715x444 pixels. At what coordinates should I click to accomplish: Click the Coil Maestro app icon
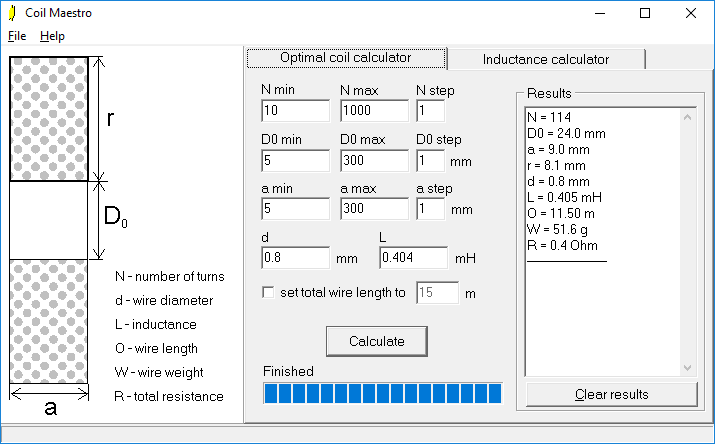tap(12, 13)
